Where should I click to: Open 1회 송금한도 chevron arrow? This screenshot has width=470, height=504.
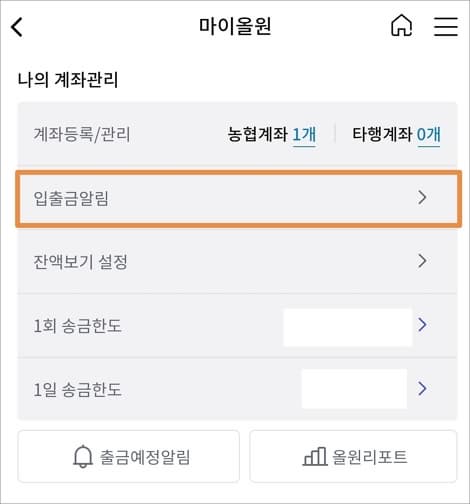tap(422, 325)
